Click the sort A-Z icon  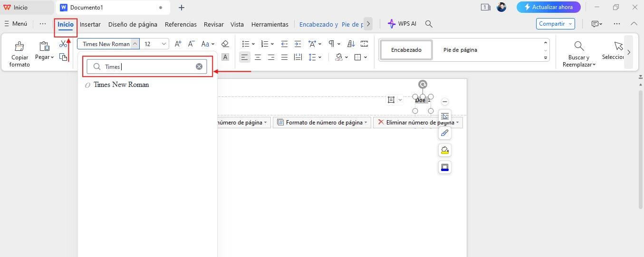pos(351,44)
